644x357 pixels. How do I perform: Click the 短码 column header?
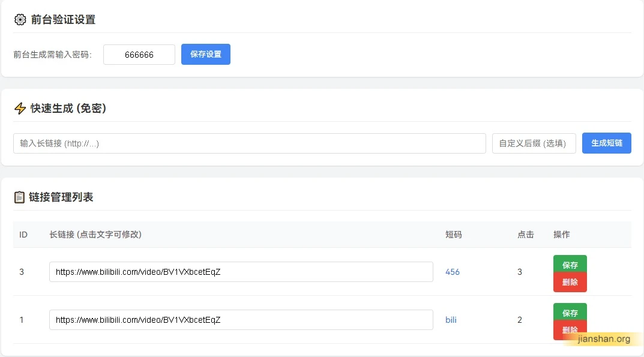(x=453, y=235)
